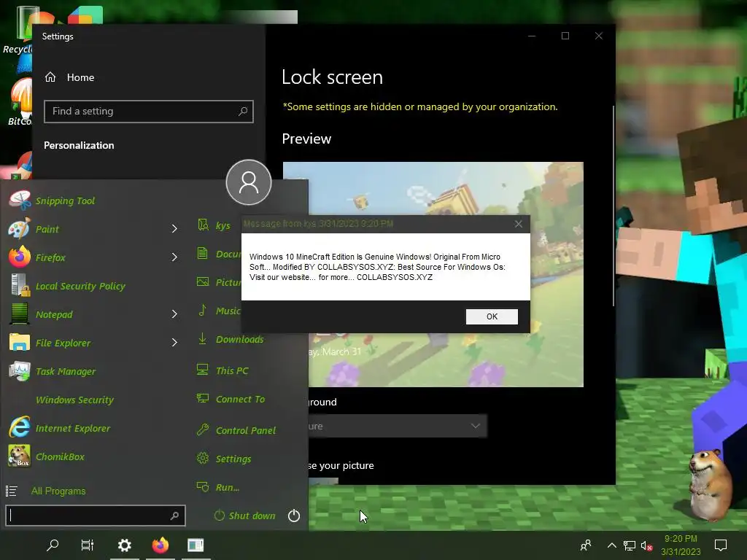Expand Paint jump list arrow
This screenshot has width=747, height=560.
(174, 229)
